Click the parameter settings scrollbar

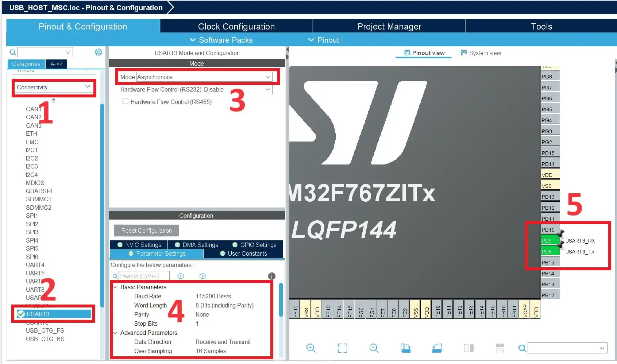281,300
